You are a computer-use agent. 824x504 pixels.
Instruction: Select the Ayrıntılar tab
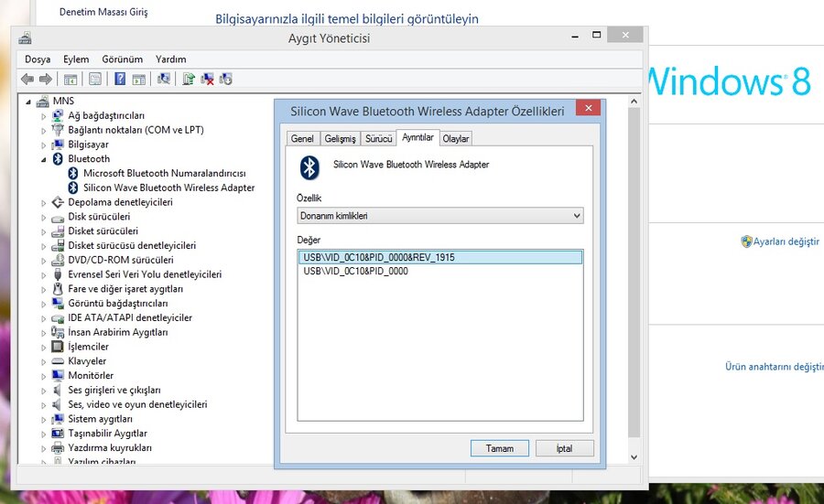(417, 137)
